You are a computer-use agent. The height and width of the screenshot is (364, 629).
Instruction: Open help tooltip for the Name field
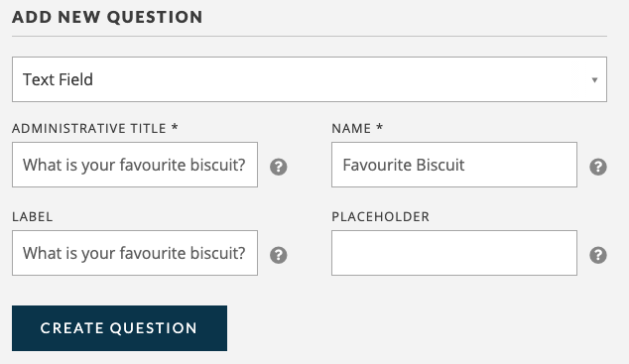tap(598, 167)
